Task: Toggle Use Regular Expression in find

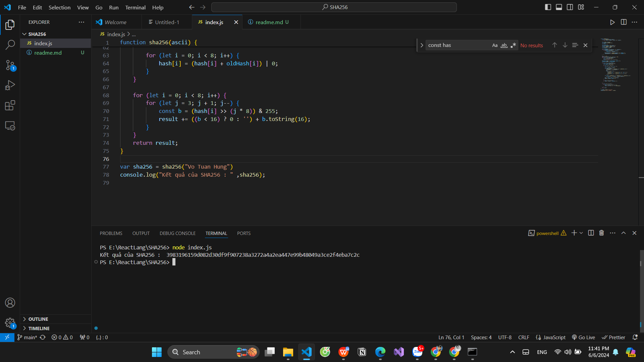Action: (x=513, y=45)
